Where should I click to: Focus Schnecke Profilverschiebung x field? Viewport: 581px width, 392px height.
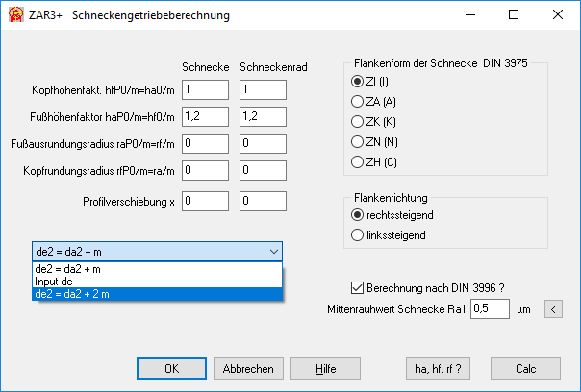tap(205, 201)
